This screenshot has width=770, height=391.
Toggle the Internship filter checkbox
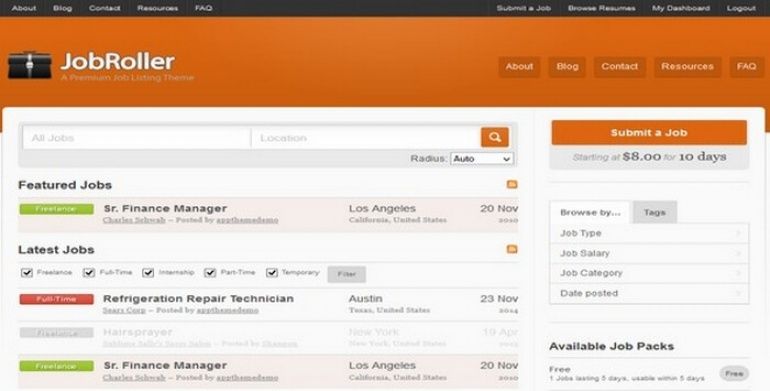tap(148, 273)
